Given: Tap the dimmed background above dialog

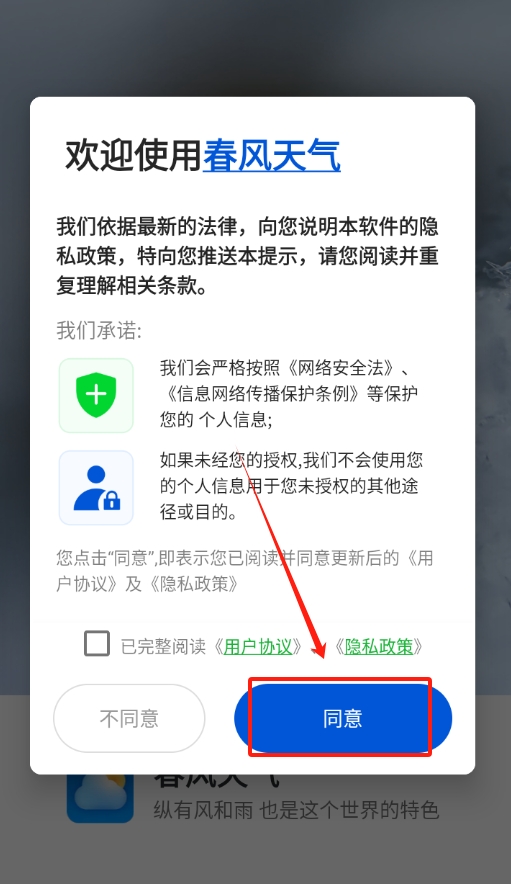Looking at the screenshot, I should [256, 48].
